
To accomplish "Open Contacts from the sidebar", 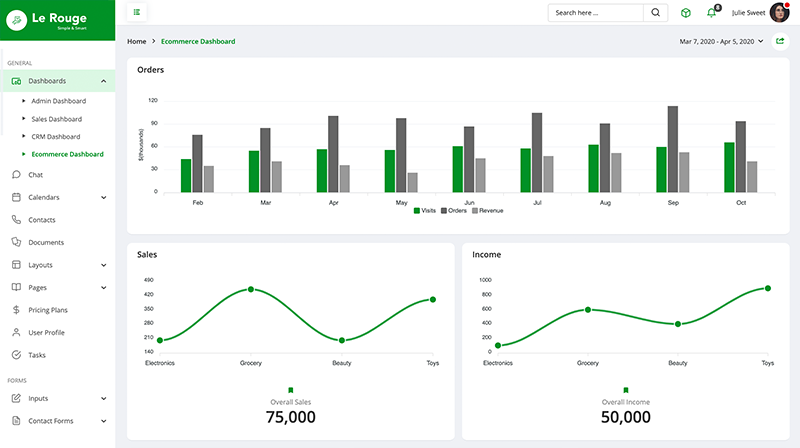I will (x=41, y=220).
